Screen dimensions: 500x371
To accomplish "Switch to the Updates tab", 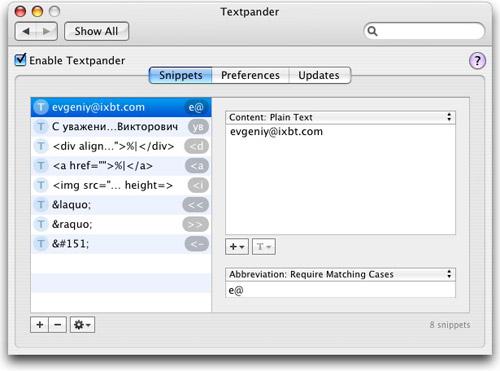I will coord(319,75).
